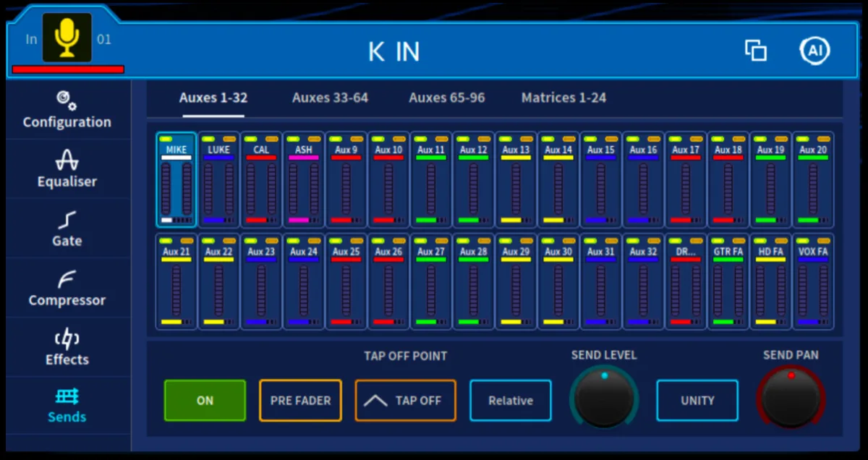Image resolution: width=868 pixels, height=460 pixels.
Task: Open the Equaliser section
Action: (x=67, y=169)
